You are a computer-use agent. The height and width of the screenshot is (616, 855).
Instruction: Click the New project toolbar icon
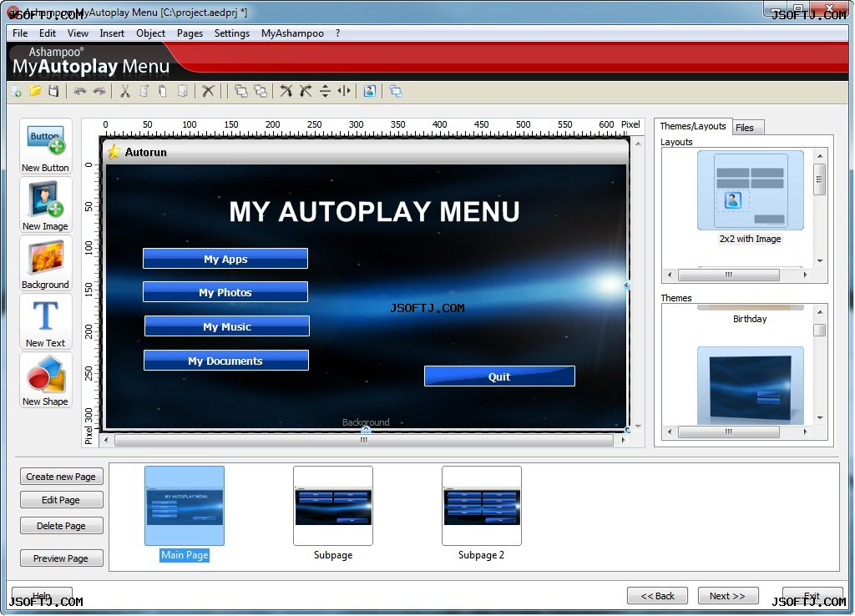coord(17,91)
